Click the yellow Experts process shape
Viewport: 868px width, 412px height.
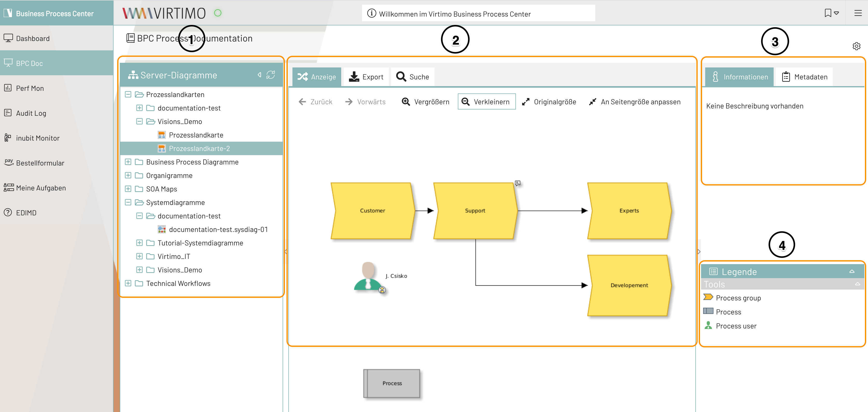(629, 211)
